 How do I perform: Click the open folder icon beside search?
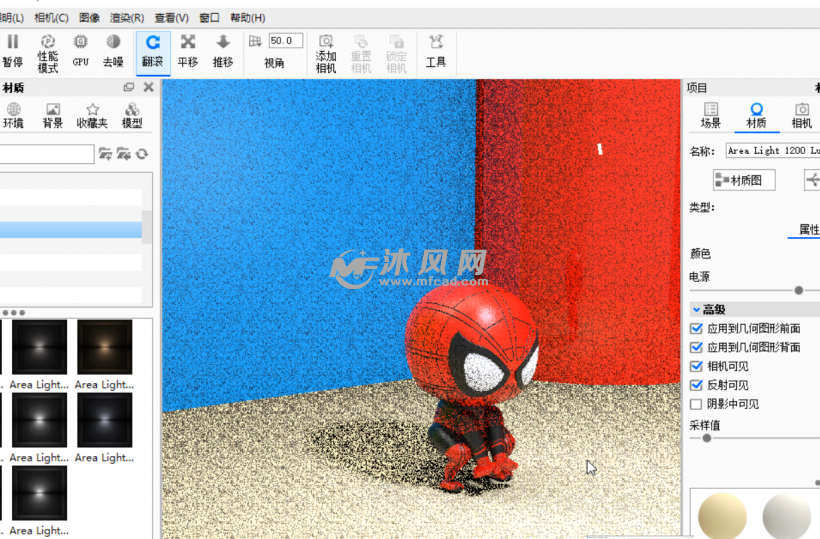tap(105, 154)
